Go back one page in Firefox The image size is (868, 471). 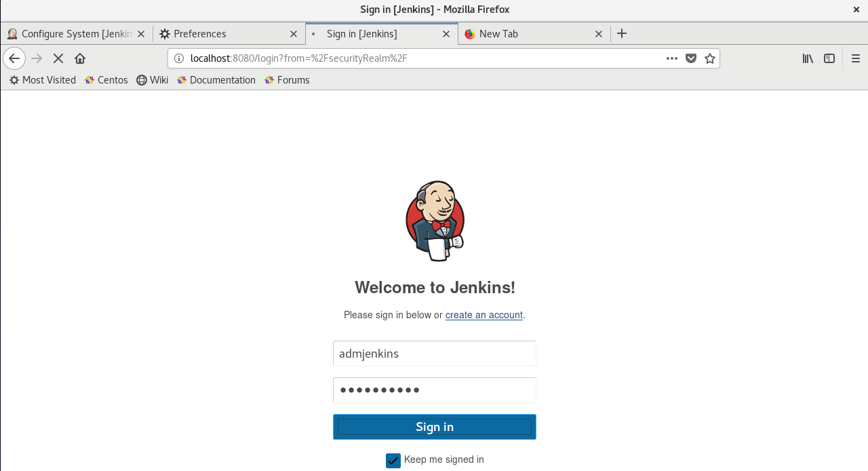tap(14, 58)
